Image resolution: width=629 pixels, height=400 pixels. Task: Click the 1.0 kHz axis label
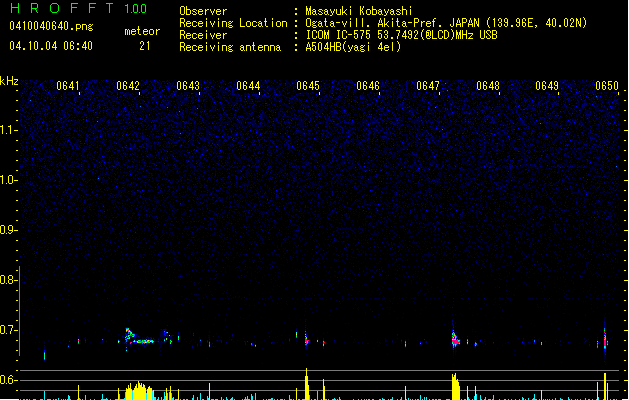[x=8, y=180]
